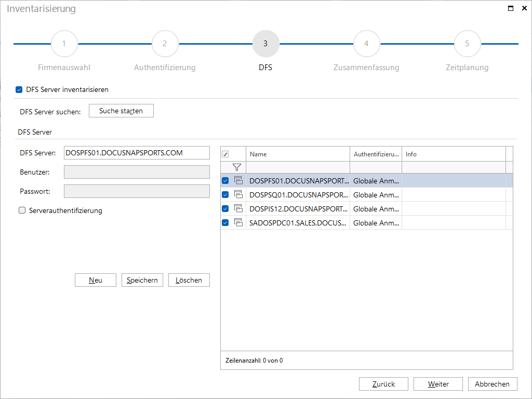Go to step 1 Firmenauswahl

tap(64, 44)
